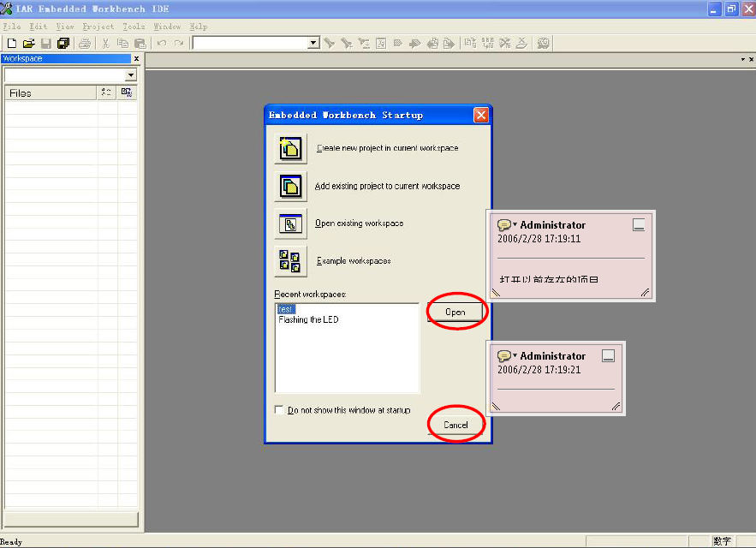Image resolution: width=756 pixels, height=548 pixels.
Task: Expand the Workspace configuration dropdown
Action: click(131, 75)
